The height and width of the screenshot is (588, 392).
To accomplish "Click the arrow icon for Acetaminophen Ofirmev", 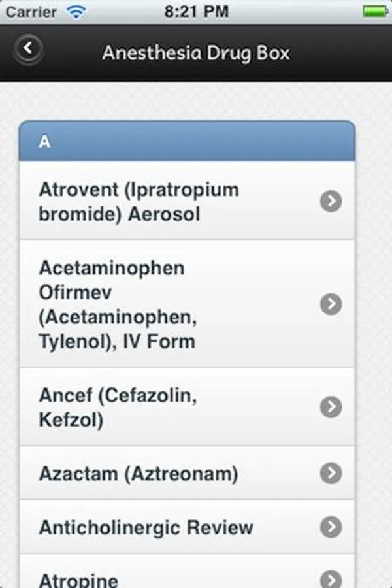I will (331, 304).
